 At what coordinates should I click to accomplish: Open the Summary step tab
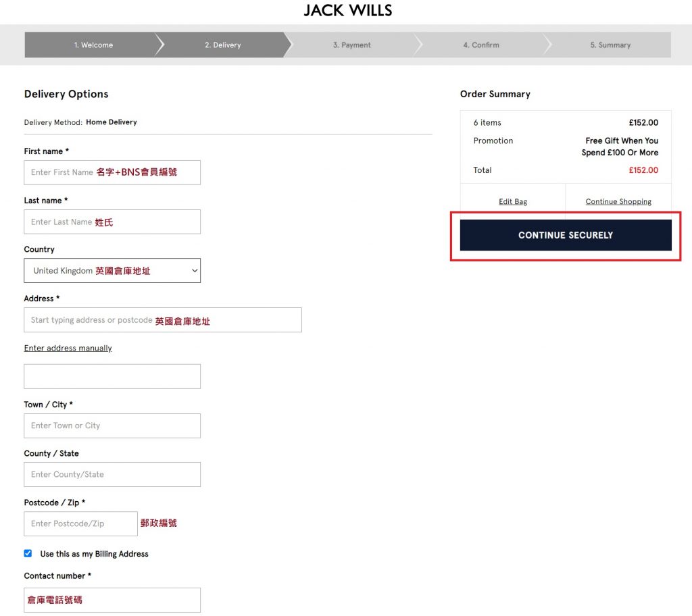[610, 45]
